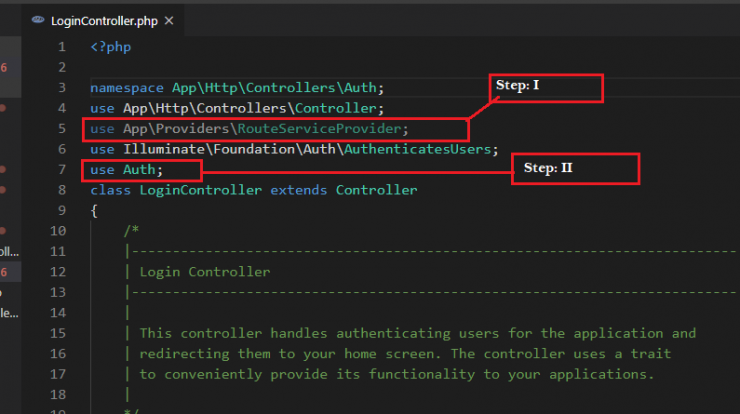Click "LoginController" in the class declaration

click(x=190, y=190)
